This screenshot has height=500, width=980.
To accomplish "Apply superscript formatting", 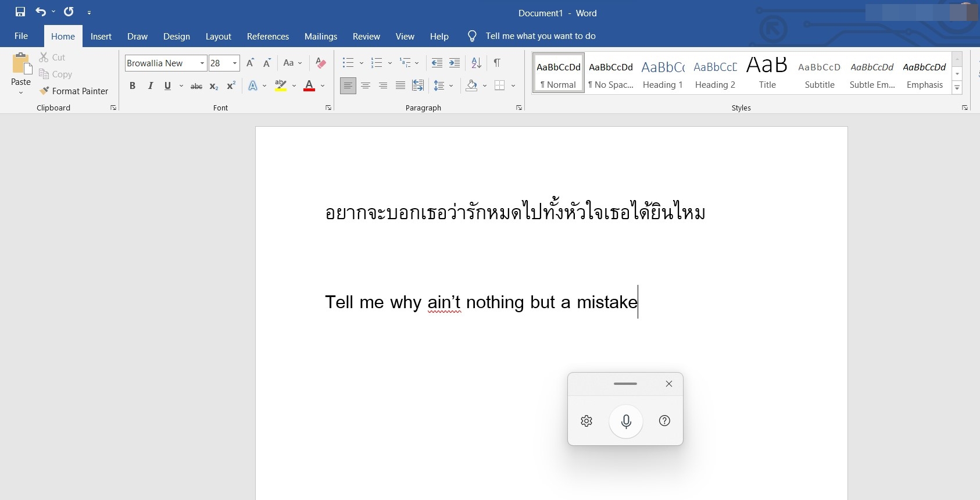I will [231, 86].
